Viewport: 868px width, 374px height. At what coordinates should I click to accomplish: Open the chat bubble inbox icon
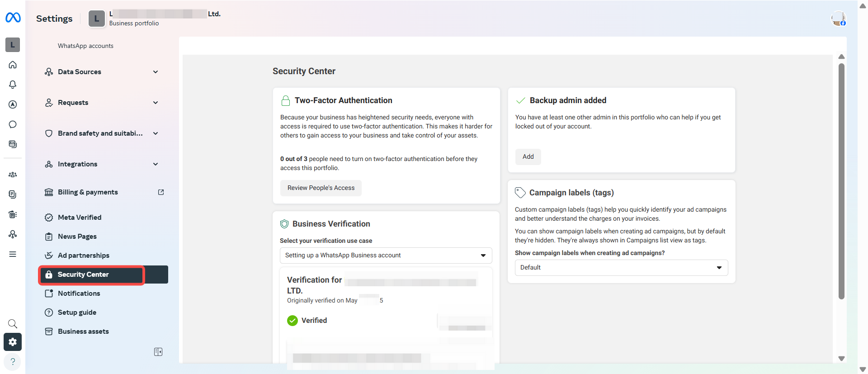coord(13,124)
